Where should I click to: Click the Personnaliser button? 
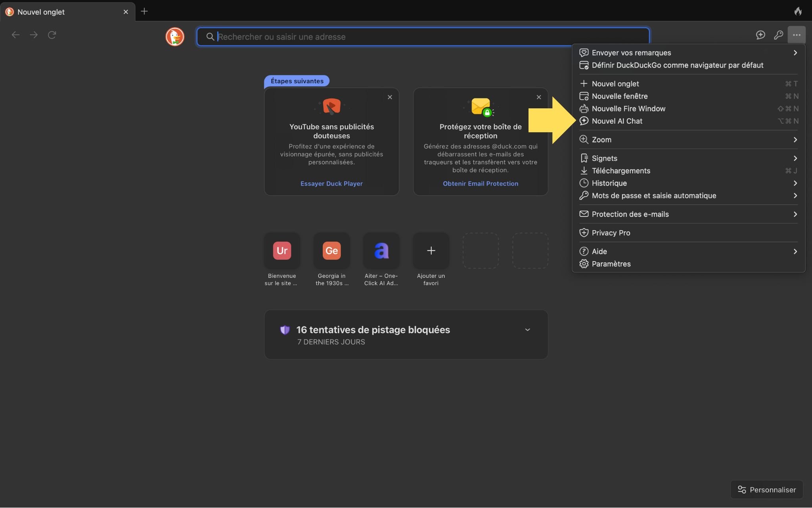[x=766, y=490]
